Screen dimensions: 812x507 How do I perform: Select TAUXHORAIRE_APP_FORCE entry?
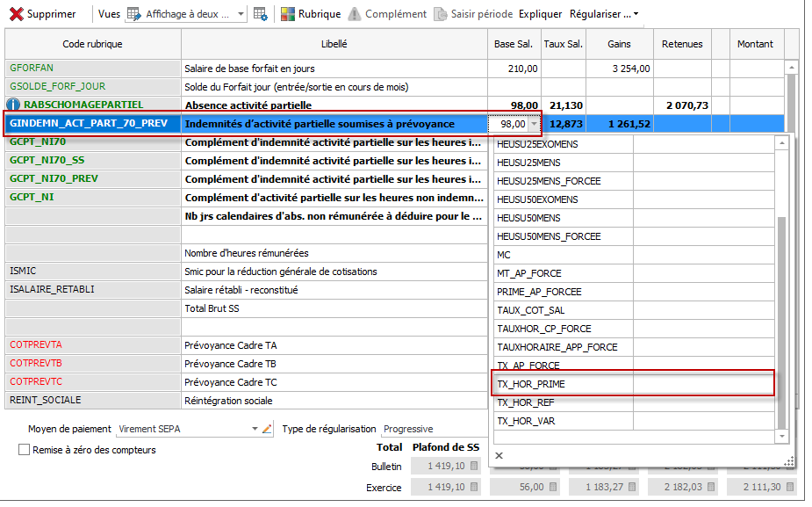tap(632, 347)
